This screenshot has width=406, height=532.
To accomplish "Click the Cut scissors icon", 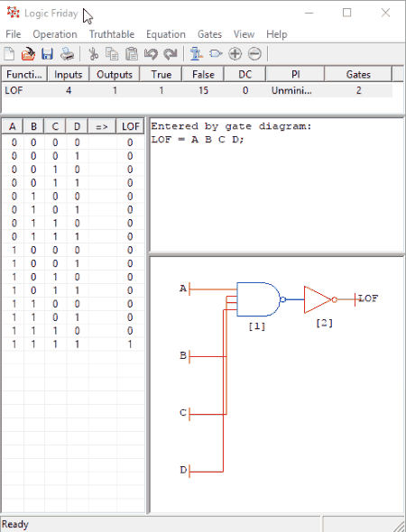I will click(x=93, y=53).
